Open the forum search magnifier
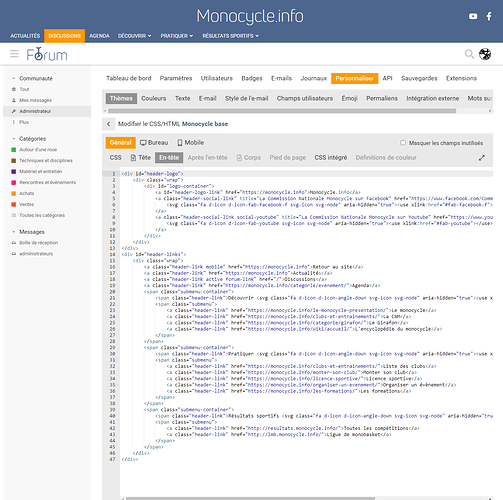 click(469, 54)
